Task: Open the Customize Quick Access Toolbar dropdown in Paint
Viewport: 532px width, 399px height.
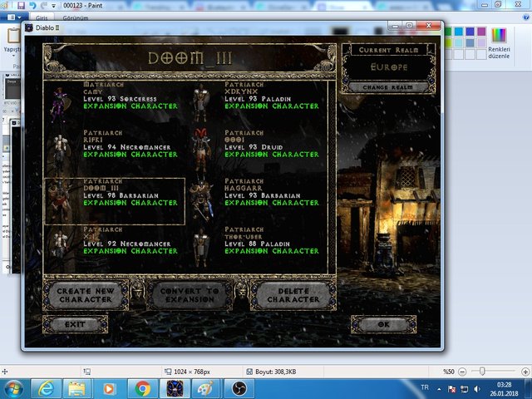Action: click(53, 6)
